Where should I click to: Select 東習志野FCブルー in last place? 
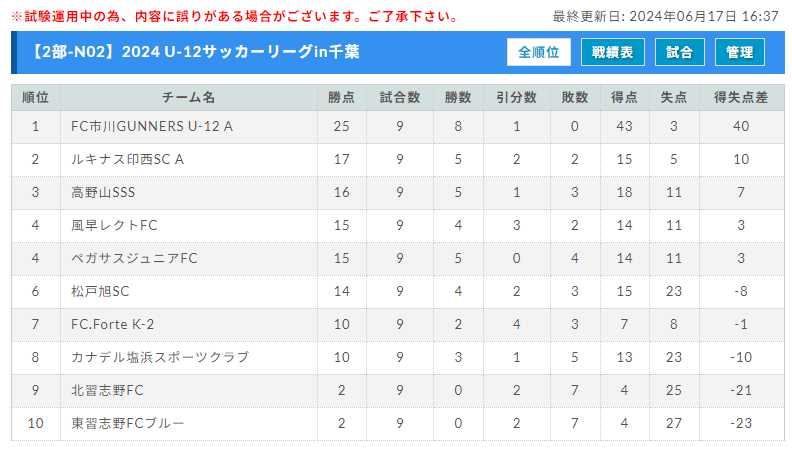point(128,423)
